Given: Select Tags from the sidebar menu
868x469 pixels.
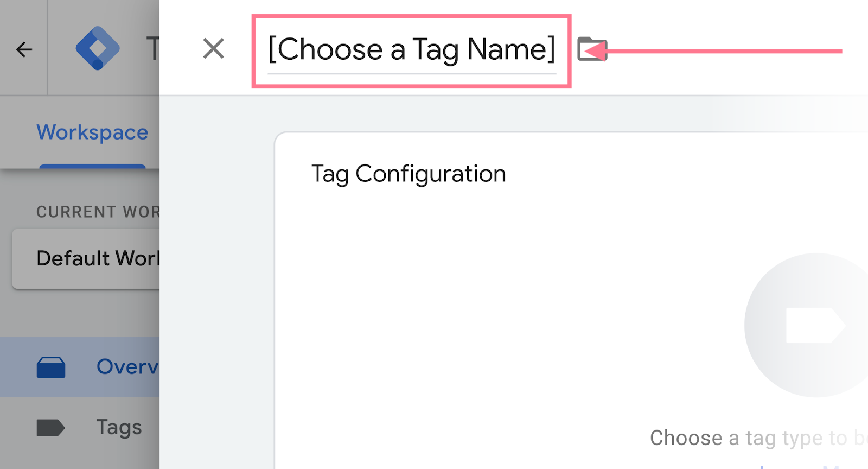Looking at the screenshot, I should 118,428.
